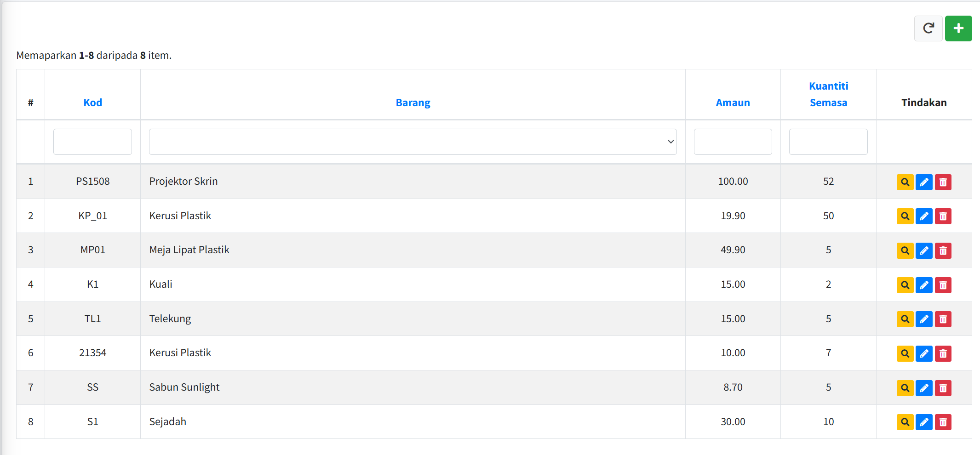Open the Barang filter dropdown
The image size is (980, 455).
413,142
